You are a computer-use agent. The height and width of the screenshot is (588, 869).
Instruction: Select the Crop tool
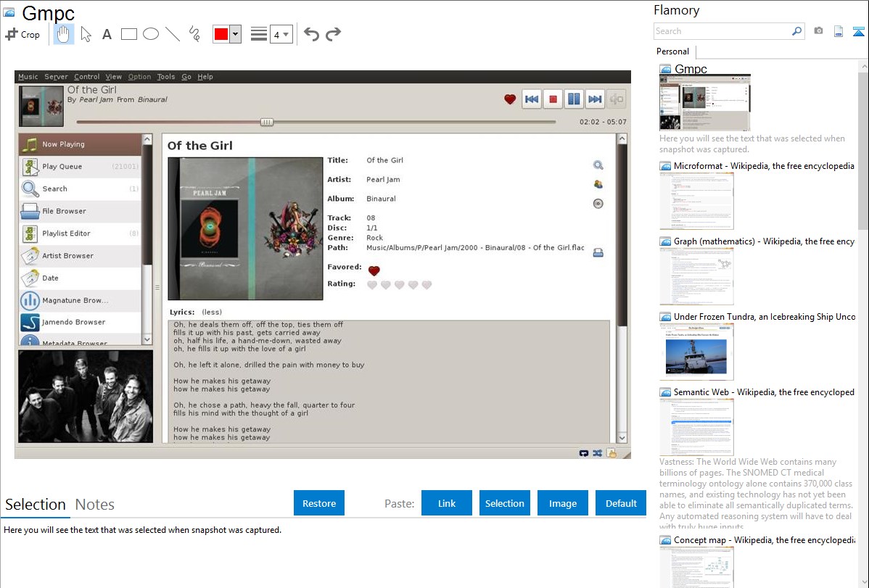(x=22, y=34)
